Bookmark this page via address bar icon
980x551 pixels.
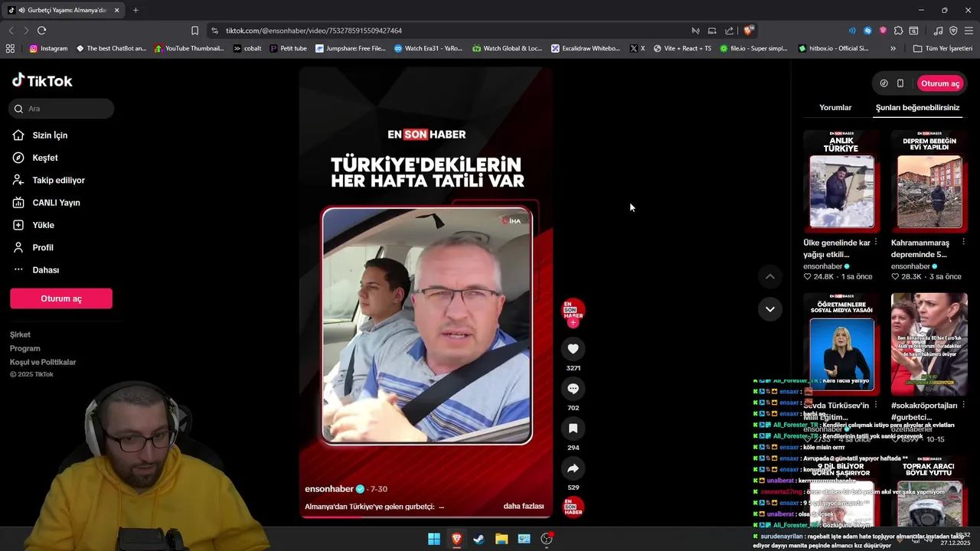[194, 31]
